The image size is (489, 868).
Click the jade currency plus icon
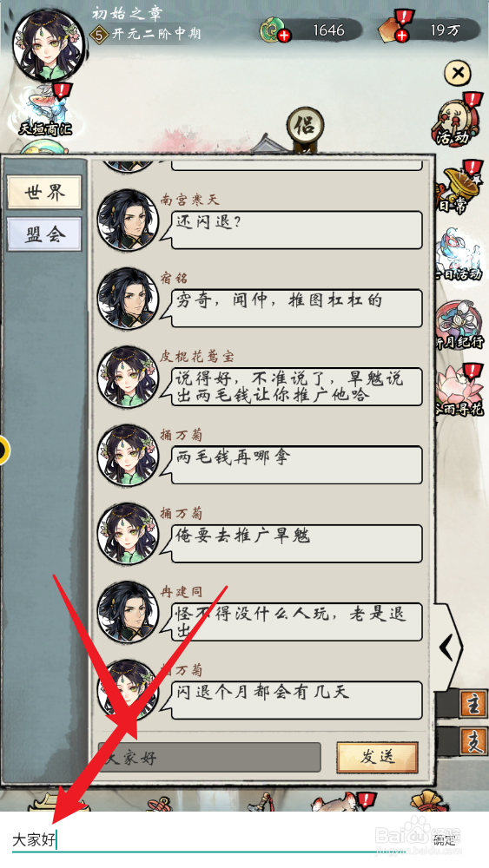point(283,36)
